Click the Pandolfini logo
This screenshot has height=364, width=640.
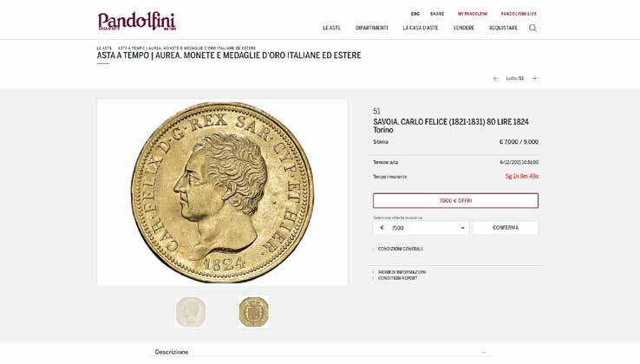pos(137,21)
